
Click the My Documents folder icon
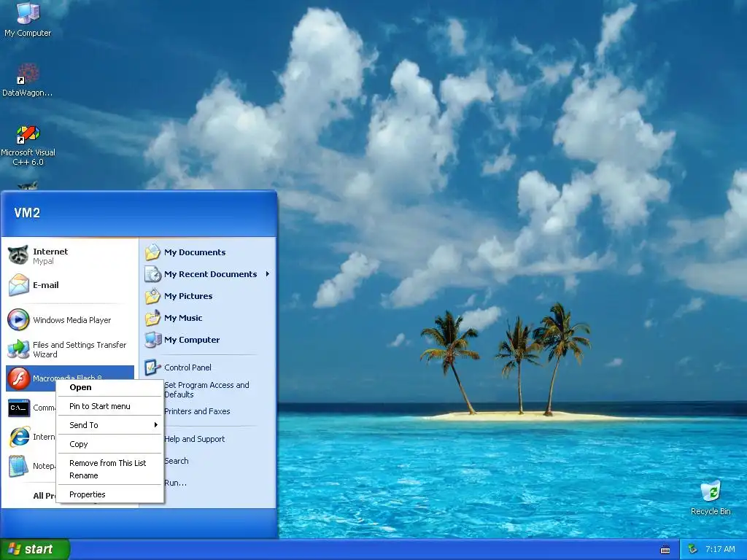click(152, 252)
